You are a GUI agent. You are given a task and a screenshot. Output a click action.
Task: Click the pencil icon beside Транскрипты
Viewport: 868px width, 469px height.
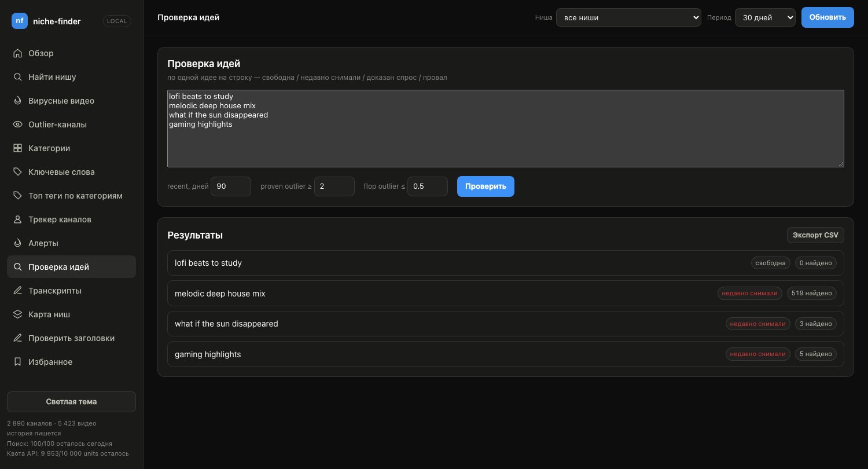18,291
